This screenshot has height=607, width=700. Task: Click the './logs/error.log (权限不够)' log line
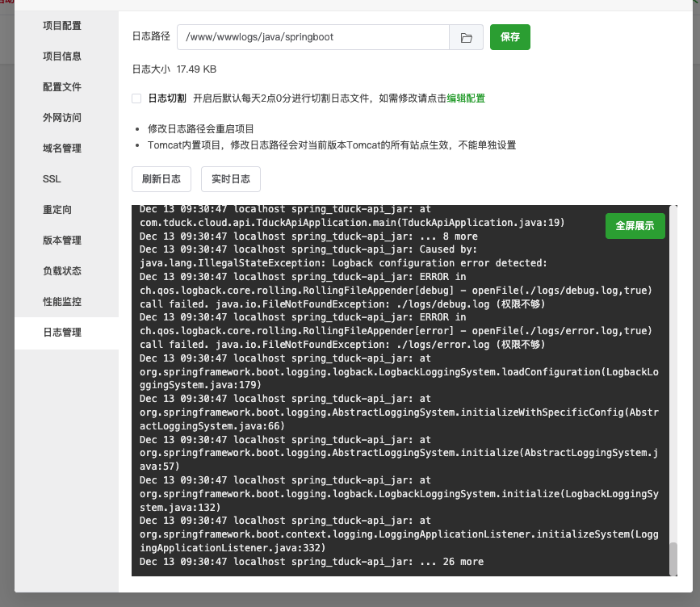pyautogui.click(x=342, y=345)
